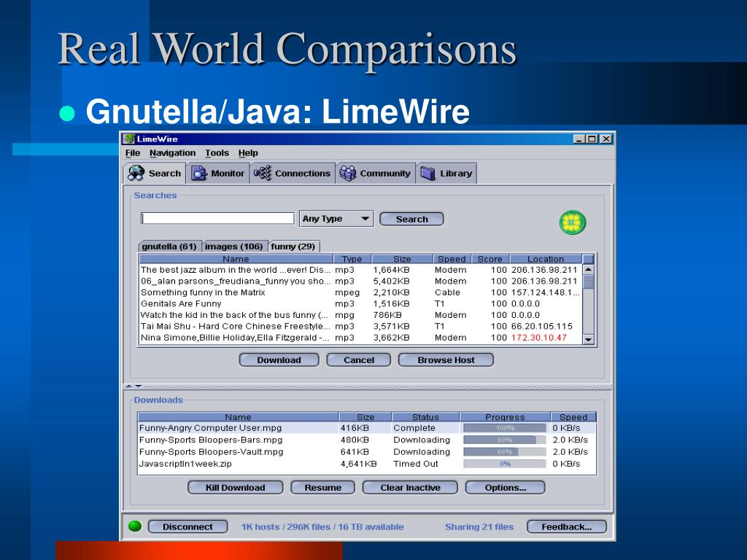This screenshot has height=560, width=747.
Task: Click the Feedback... button
Action: 566,526
